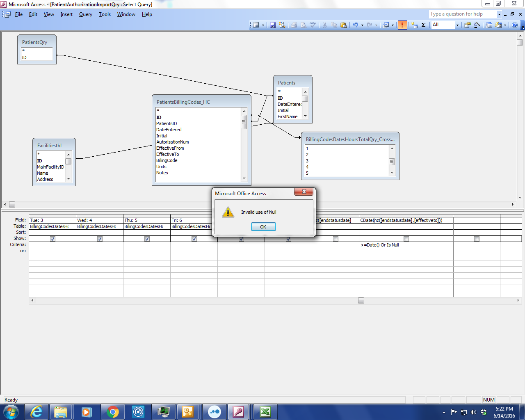Open the File menu
The image size is (525, 420).
coord(19,14)
